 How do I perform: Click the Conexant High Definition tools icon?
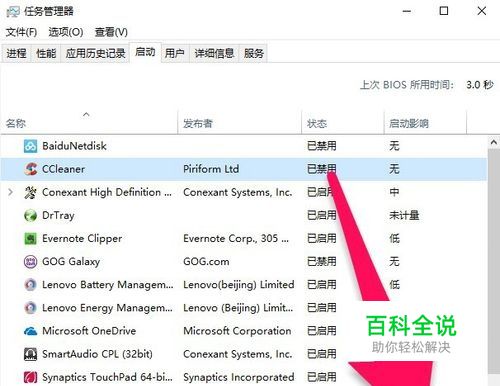point(30,192)
